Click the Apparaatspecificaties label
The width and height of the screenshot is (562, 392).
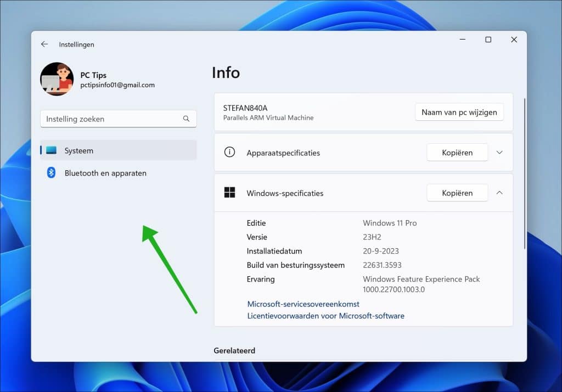pyautogui.click(x=283, y=153)
